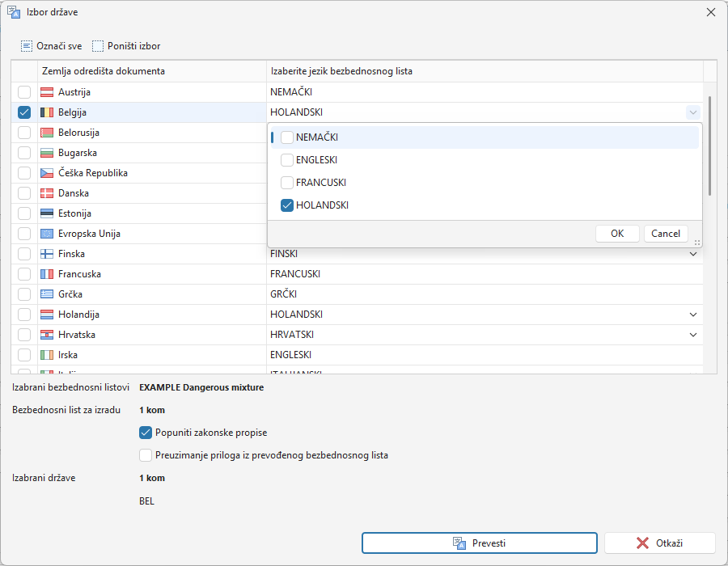This screenshot has width=728, height=566.
Task: Click the Grčka flag icon
Action: pyautogui.click(x=47, y=294)
